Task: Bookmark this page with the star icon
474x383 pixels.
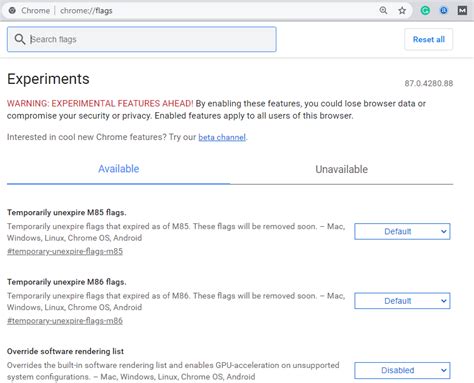Action: 402,11
